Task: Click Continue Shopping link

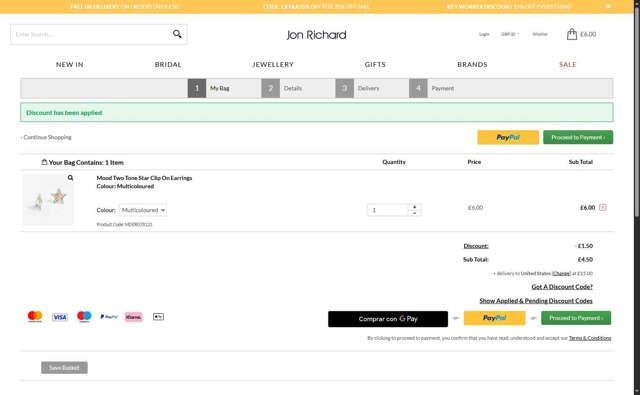Action: [x=46, y=137]
